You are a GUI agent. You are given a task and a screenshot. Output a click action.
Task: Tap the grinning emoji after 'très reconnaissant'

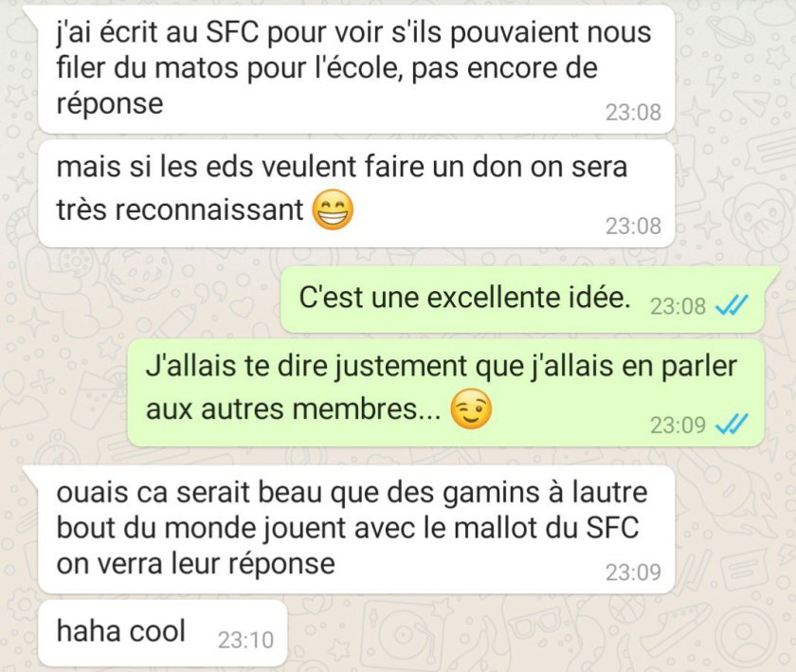point(333,209)
